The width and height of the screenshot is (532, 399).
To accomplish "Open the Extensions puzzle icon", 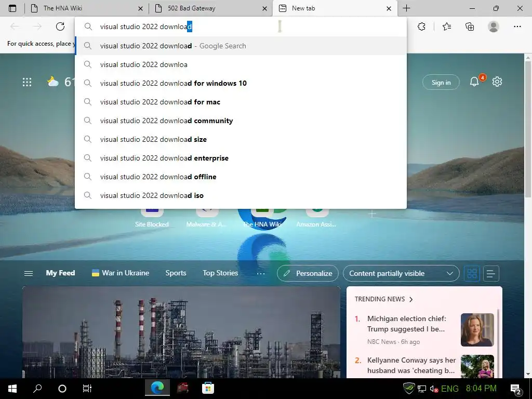I will click(421, 26).
